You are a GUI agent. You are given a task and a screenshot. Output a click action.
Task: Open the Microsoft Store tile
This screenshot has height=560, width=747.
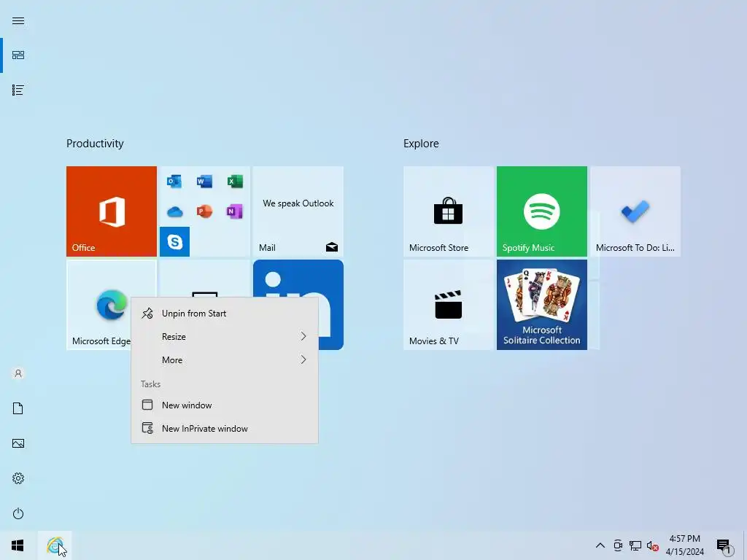point(449,211)
